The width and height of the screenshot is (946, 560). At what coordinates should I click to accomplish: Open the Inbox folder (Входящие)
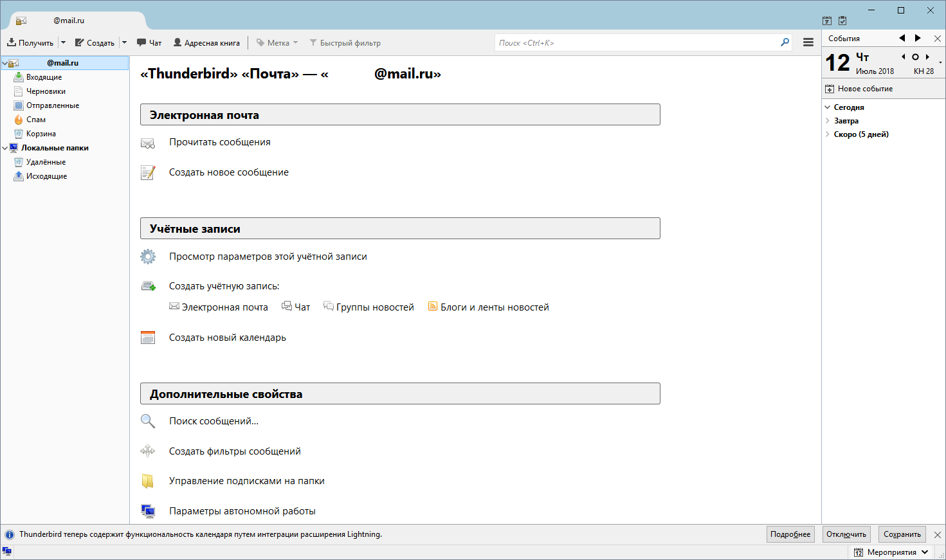tap(44, 77)
